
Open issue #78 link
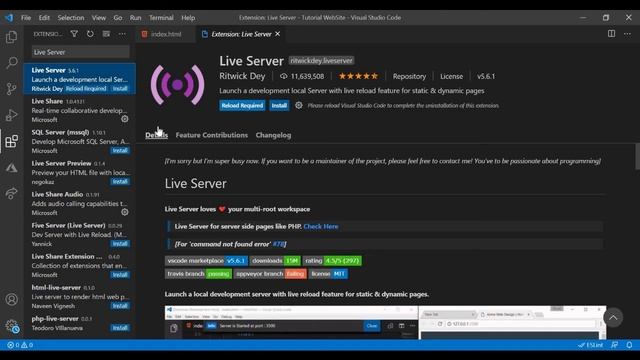click(x=278, y=244)
